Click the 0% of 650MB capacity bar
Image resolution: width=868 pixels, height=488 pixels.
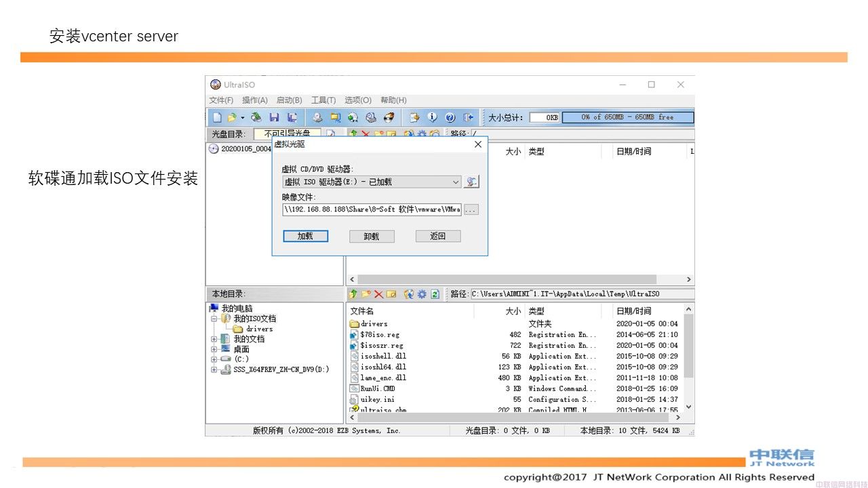tap(628, 117)
